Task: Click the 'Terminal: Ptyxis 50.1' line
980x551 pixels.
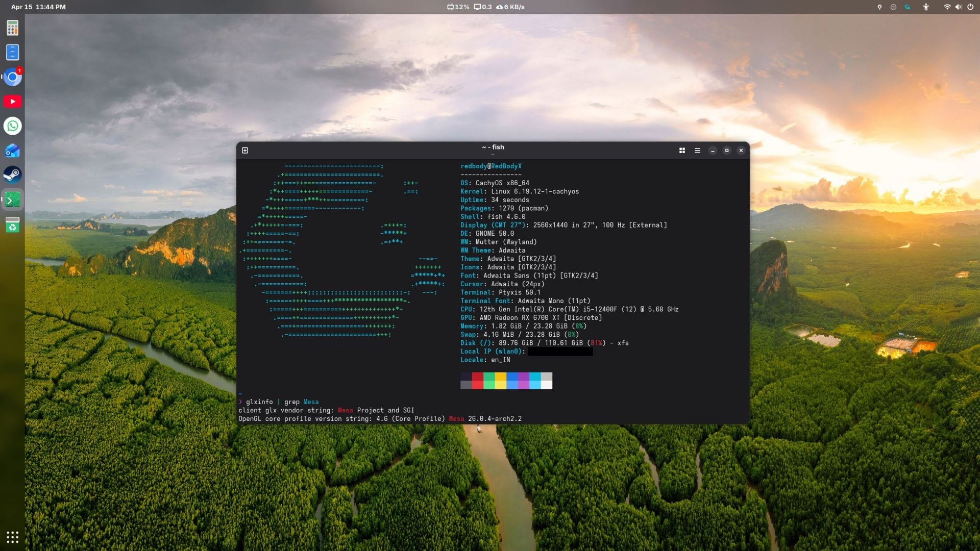Action: coord(500,293)
